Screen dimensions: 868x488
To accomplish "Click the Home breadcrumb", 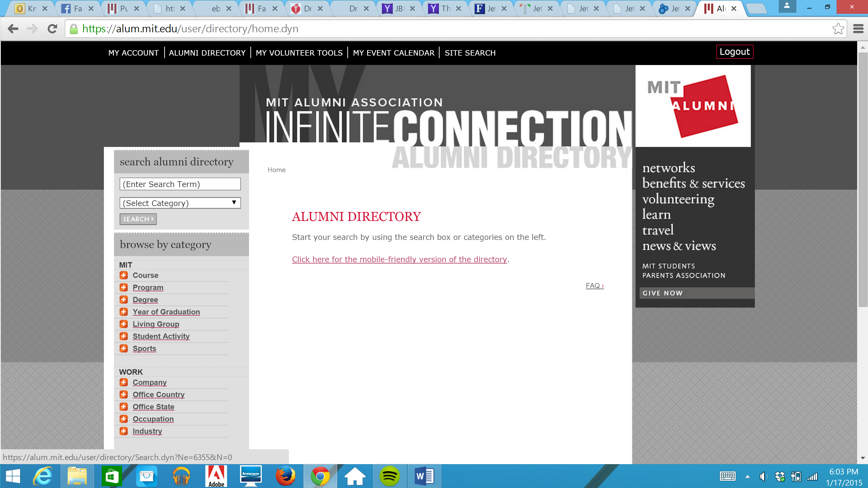I will coord(276,170).
